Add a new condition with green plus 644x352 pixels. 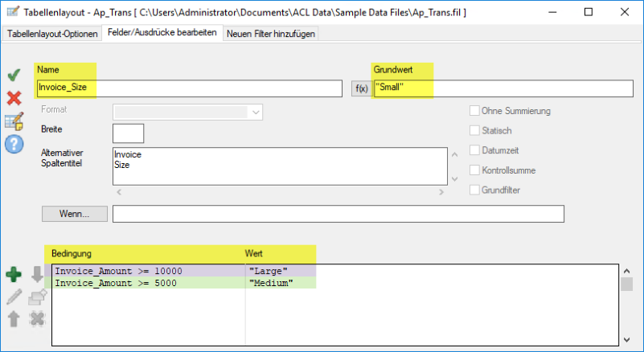(x=14, y=276)
